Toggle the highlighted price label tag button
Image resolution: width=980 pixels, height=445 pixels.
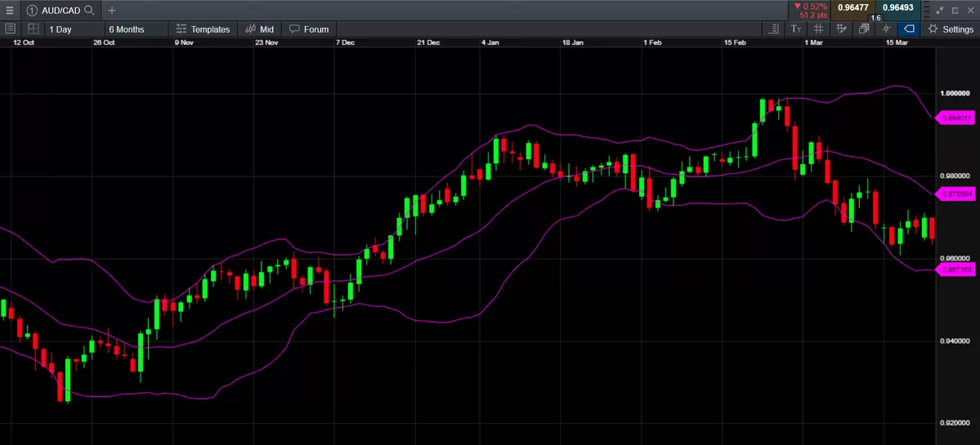pos(909,29)
